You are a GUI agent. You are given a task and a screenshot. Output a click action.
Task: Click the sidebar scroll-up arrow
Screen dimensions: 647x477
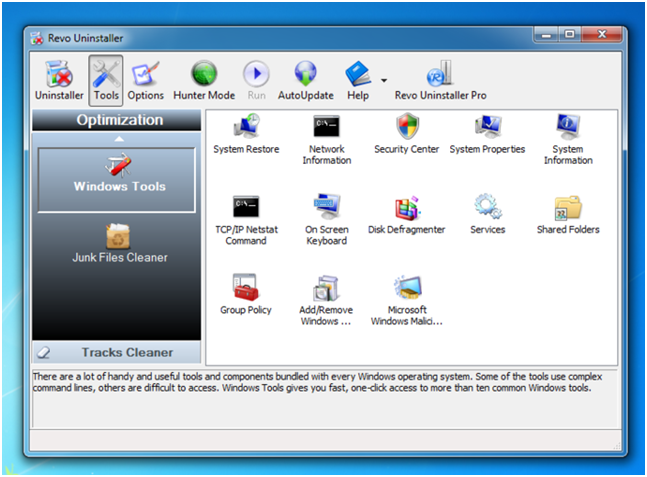[x=119, y=139]
